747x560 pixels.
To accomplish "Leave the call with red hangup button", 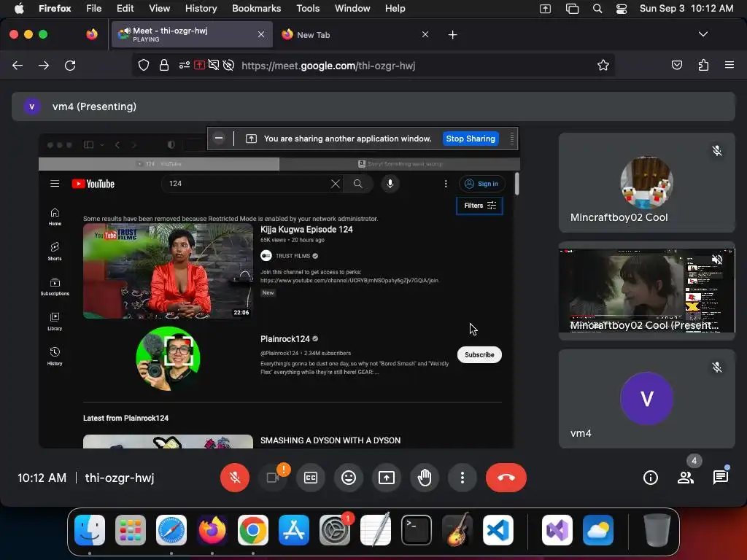I will [x=506, y=477].
